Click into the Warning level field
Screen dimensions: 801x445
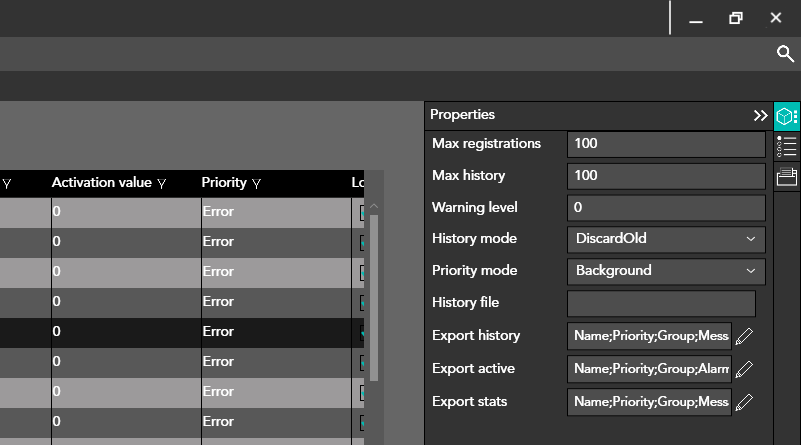665,208
